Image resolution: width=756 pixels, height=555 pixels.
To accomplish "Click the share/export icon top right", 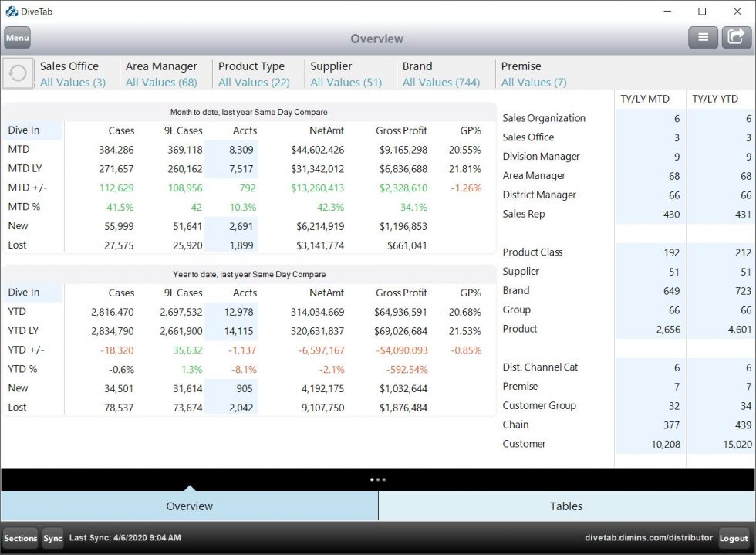I will point(735,36).
